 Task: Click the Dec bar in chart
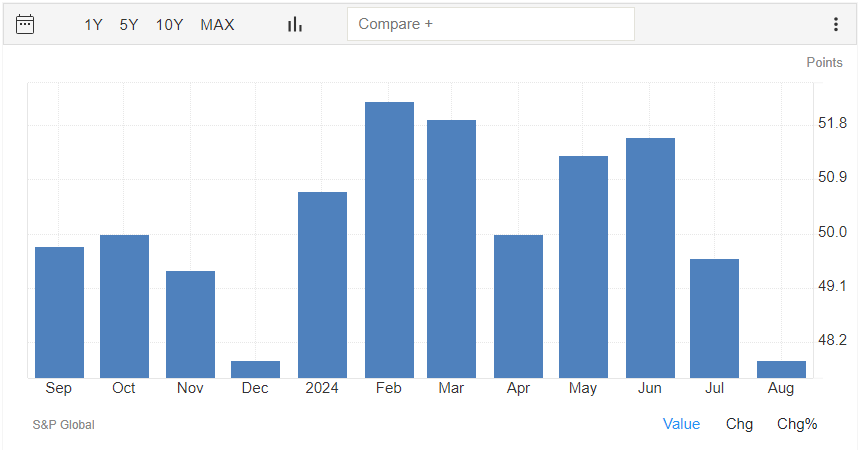256,370
